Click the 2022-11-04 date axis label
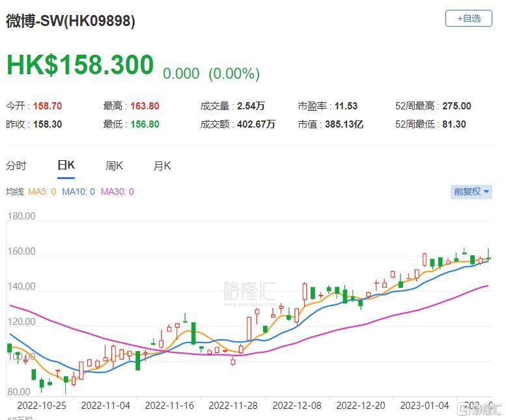Screen dimensions: 506x420 (105, 406)
